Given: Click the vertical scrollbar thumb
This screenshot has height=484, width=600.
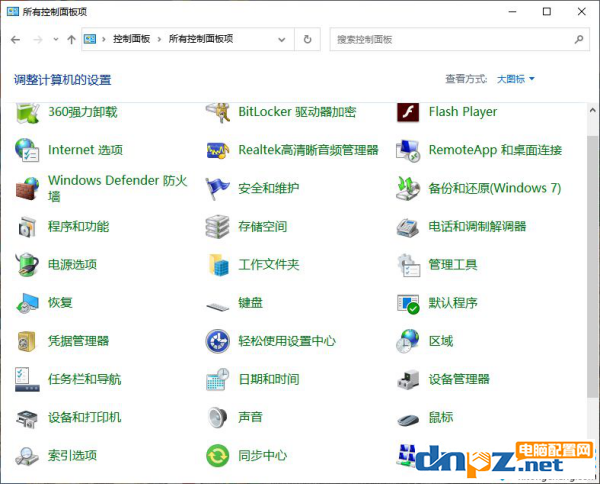Looking at the screenshot, I should click(x=592, y=266).
